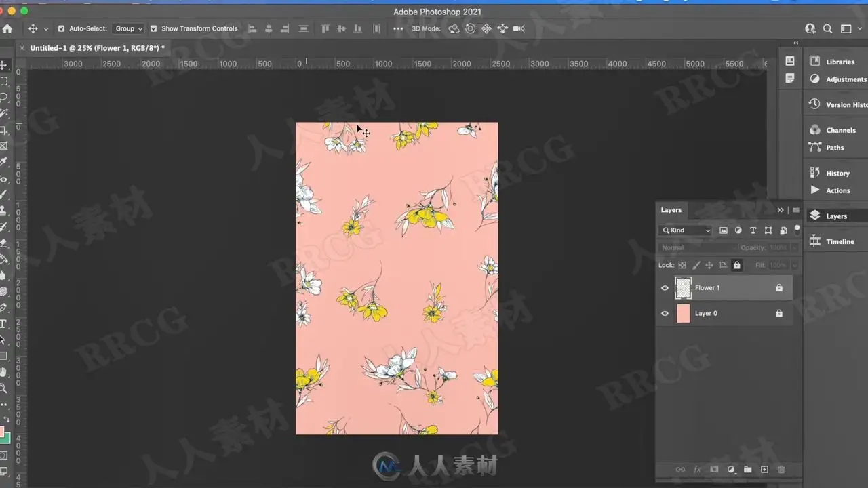Open the Normal blend mode dropdown

click(696, 248)
